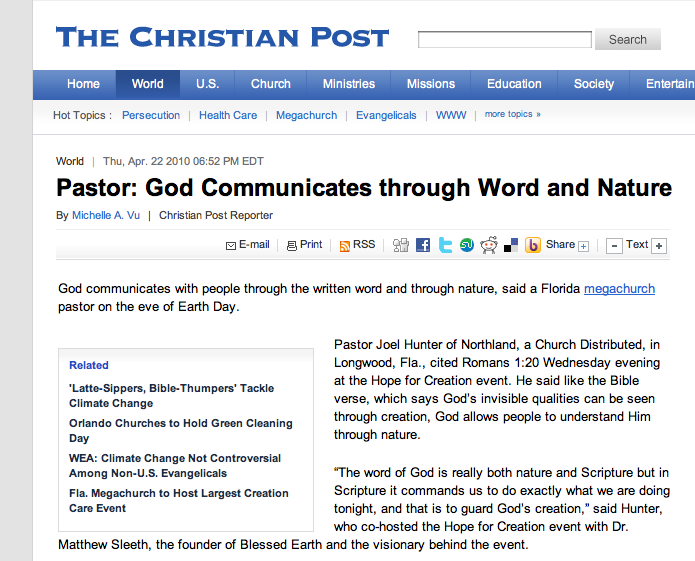Click inside the search input field
695x561 pixels.
point(505,39)
